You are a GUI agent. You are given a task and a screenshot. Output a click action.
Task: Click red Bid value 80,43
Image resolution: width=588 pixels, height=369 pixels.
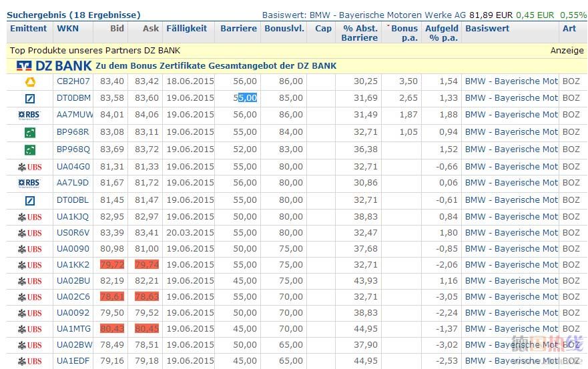(112, 329)
